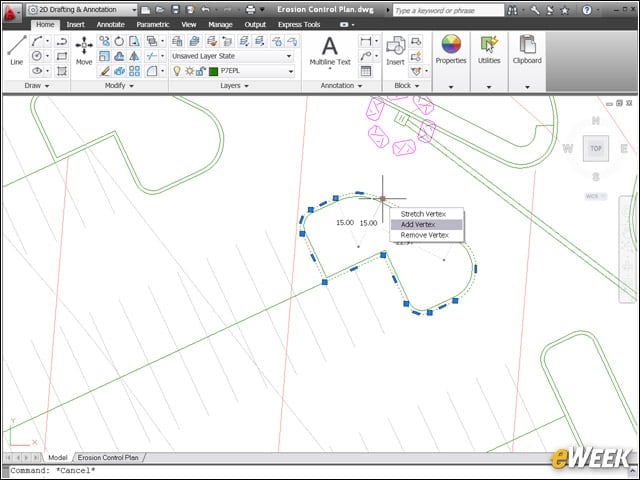Select the Move tool in Modify panel
The height and width of the screenshot is (480, 640).
[84, 51]
